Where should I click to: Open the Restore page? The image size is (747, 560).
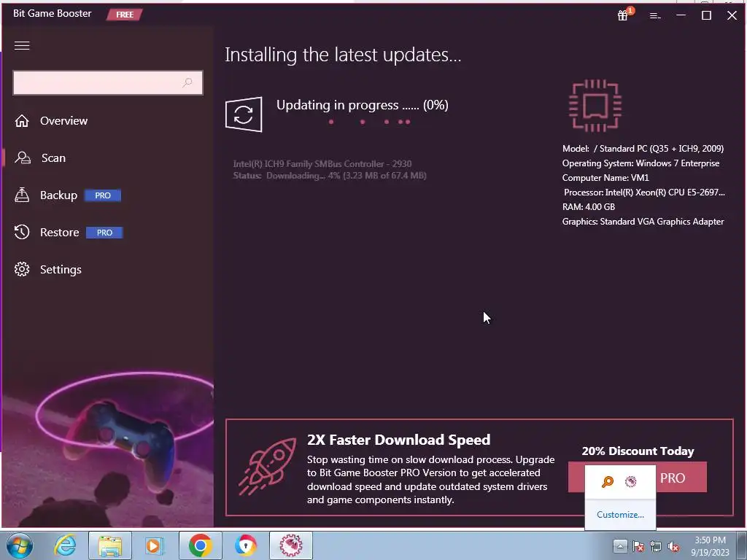click(59, 233)
